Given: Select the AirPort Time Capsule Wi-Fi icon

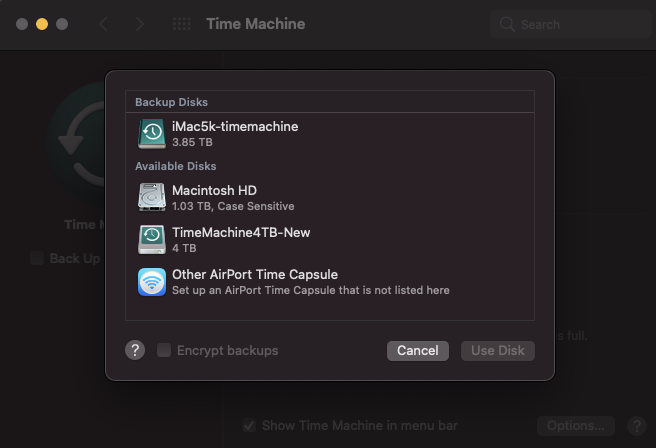Looking at the screenshot, I should [152, 282].
